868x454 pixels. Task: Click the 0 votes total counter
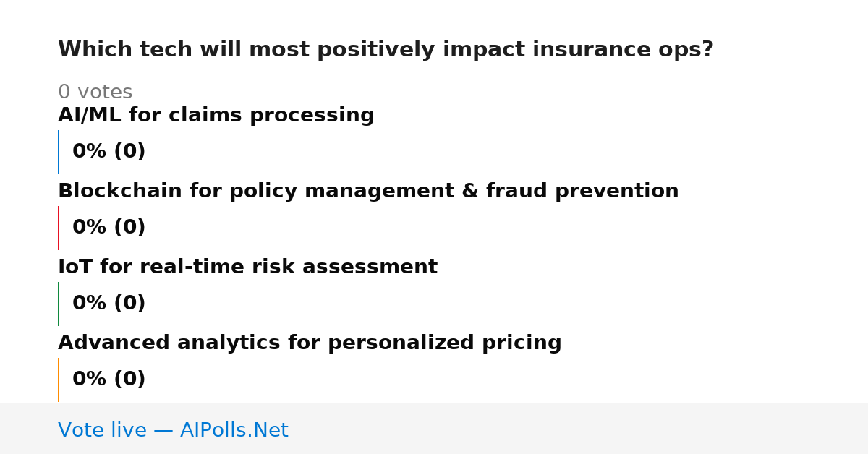[x=95, y=93]
